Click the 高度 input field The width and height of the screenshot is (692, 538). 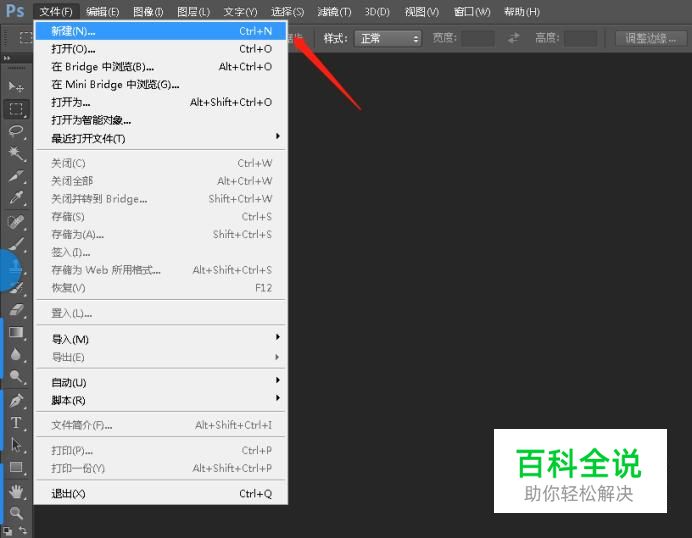[x=581, y=38]
